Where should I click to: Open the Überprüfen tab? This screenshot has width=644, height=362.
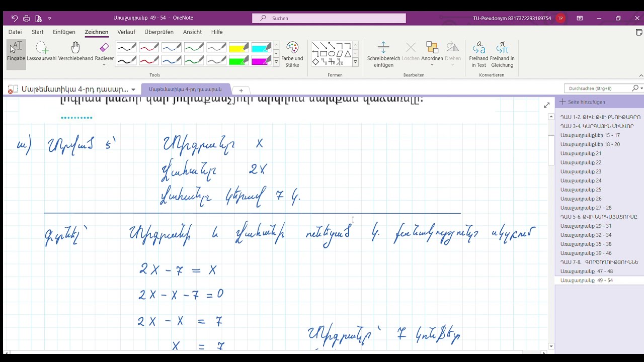[159, 32]
